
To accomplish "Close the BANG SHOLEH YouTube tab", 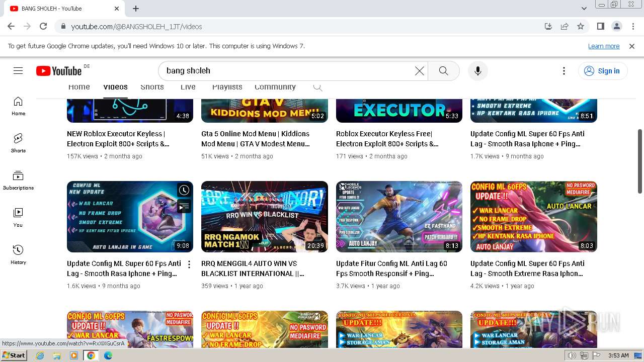I will click(117, 9).
